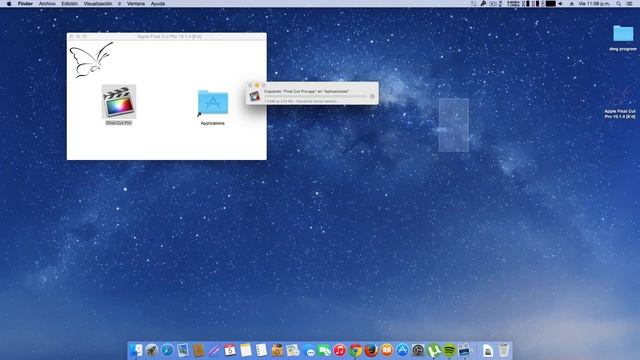Open Messages from the Dock
Screen dimensions: 640x360
(x=309, y=351)
